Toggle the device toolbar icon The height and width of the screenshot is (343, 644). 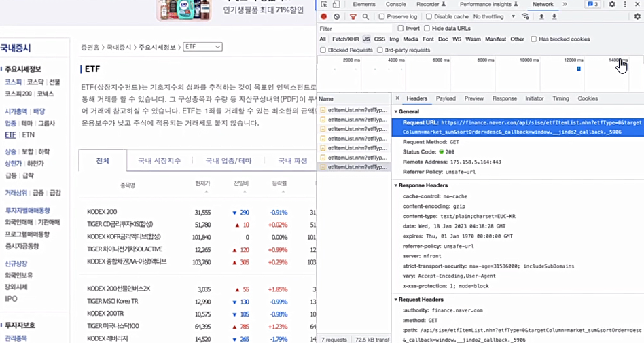pos(336,5)
